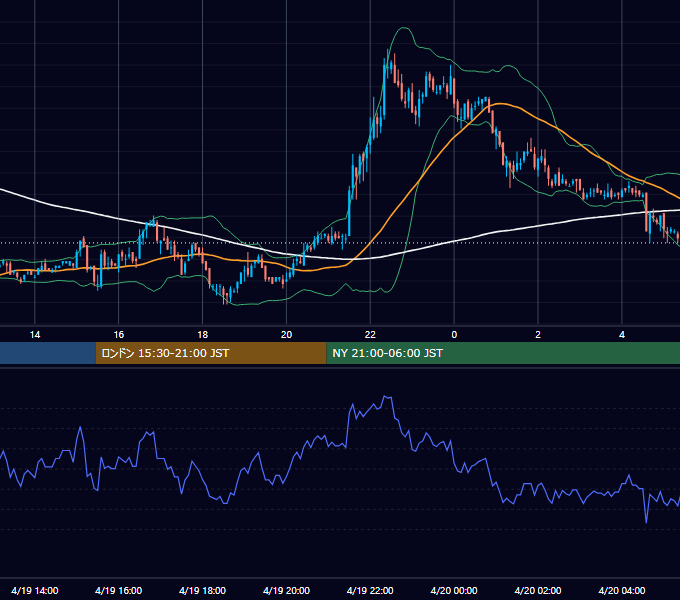Select the 14 hour axis label
This screenshot has height=600, width=680.
coord(35,335)
